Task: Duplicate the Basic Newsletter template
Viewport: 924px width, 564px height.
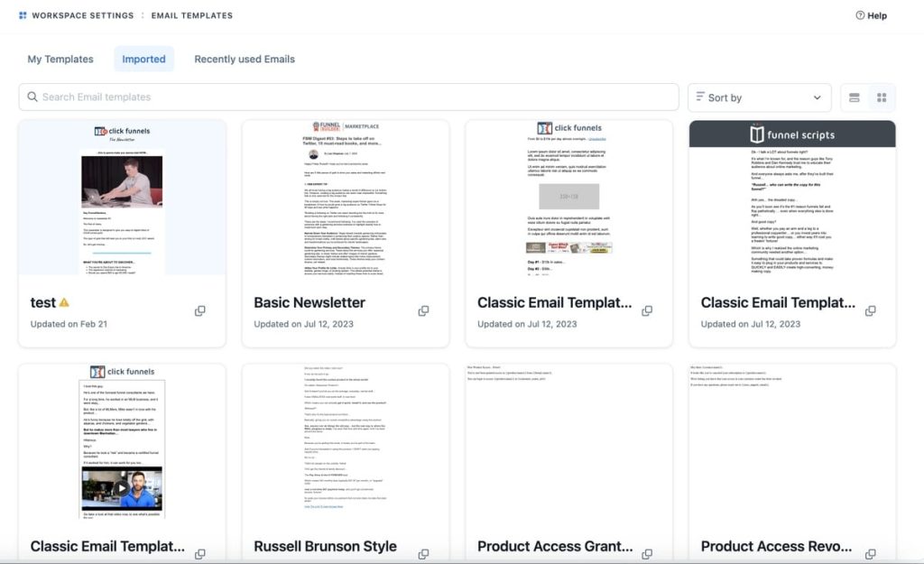Action: [x=423, y=310]
